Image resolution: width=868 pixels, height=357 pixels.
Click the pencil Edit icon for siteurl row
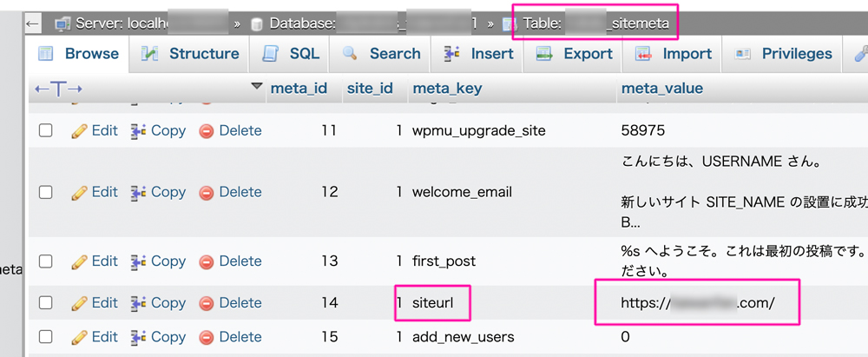pos(79,303)
